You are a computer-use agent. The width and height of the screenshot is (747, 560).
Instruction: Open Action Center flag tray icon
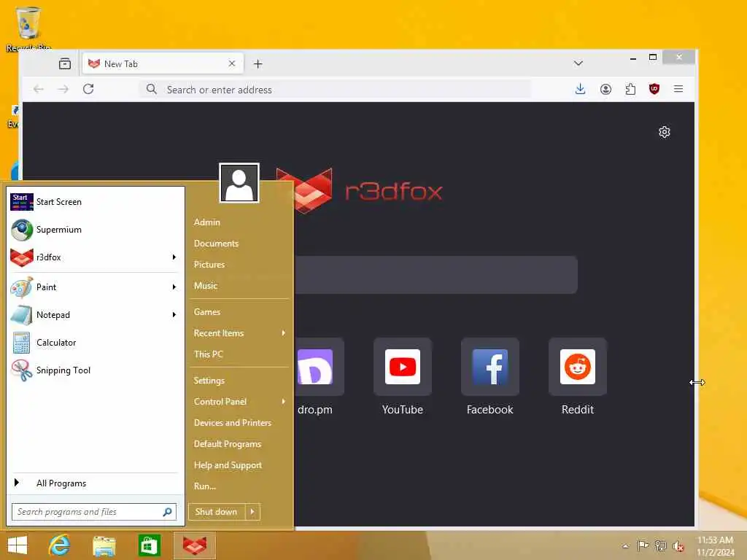643,545
